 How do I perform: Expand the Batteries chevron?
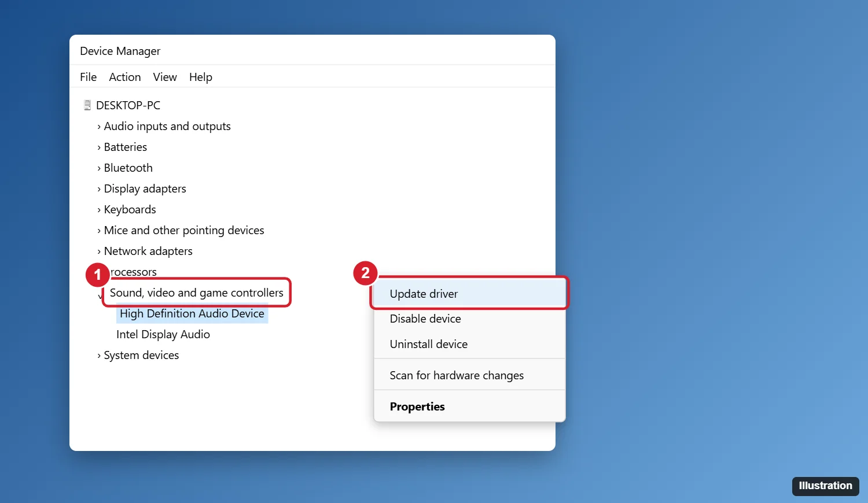tap(99, 147)
